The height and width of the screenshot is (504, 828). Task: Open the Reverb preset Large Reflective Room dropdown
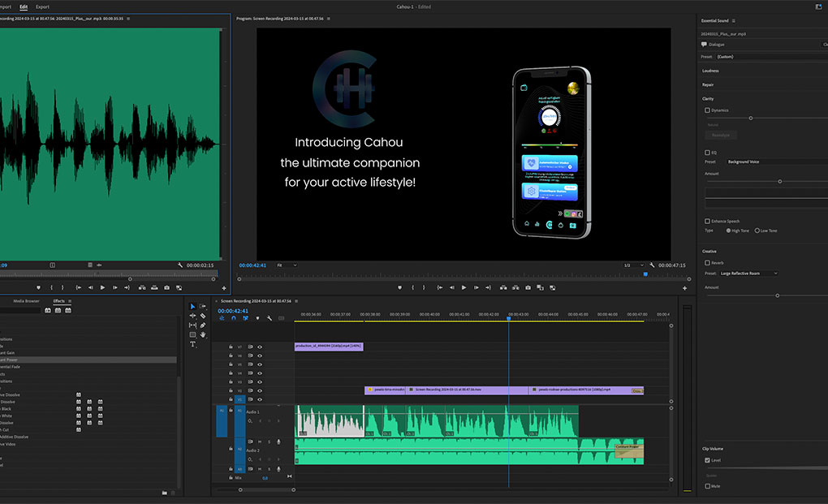click(748, 274)
